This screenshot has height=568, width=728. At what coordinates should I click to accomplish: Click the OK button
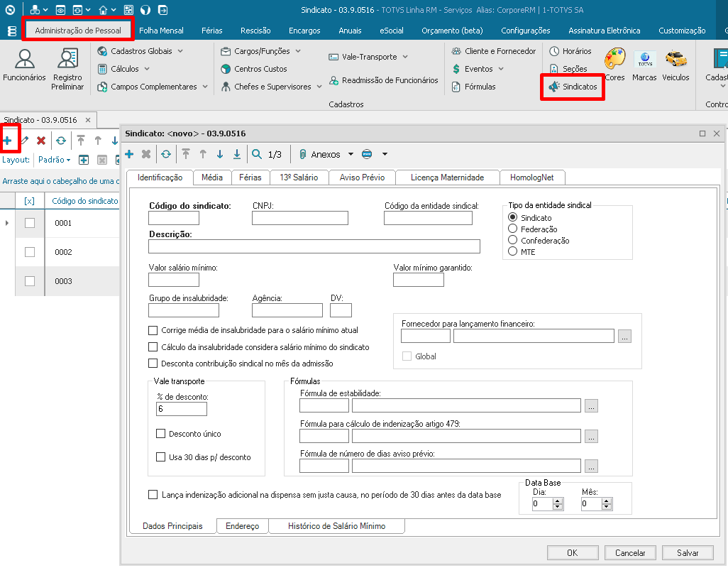pos(573,552)
